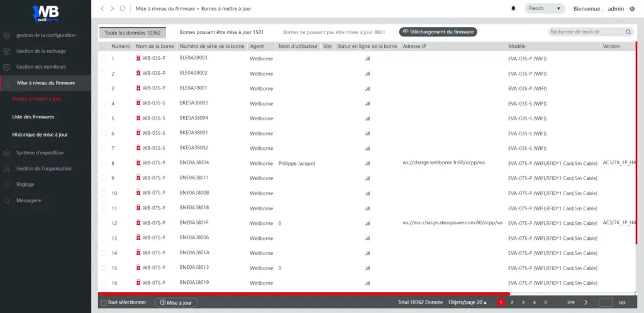Screen dimensions: 644x313
Task: Select Bornes à mettre à jour submenu
Action: [x=36, y=99]
